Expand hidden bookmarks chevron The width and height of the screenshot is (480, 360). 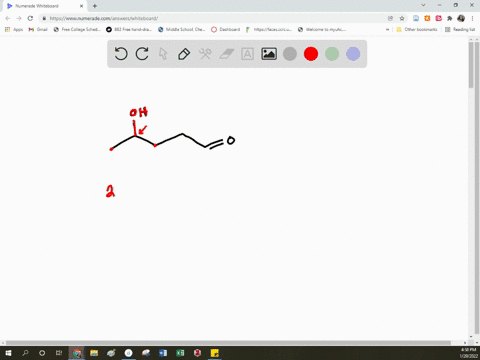click(387, 29)
